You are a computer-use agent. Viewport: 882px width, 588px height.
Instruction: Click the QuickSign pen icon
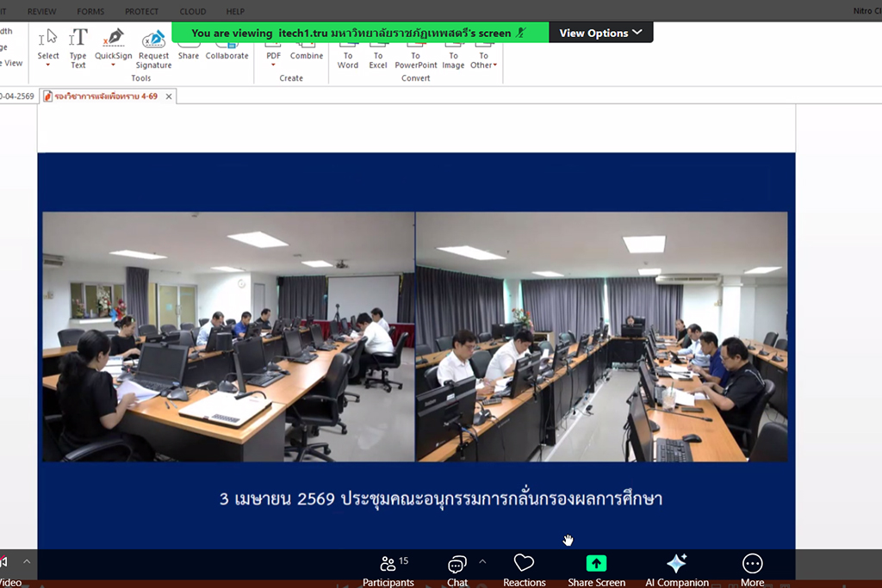113,39
